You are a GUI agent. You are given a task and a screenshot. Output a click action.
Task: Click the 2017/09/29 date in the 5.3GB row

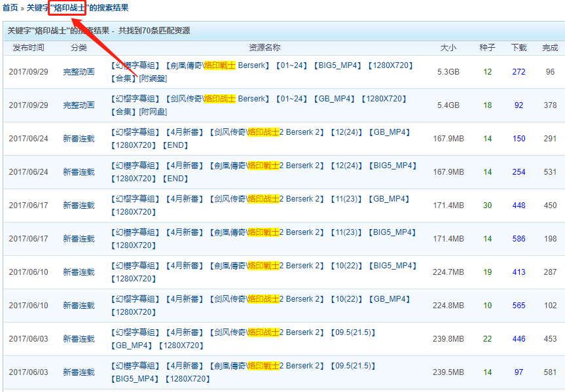click(x=28, y=72)
